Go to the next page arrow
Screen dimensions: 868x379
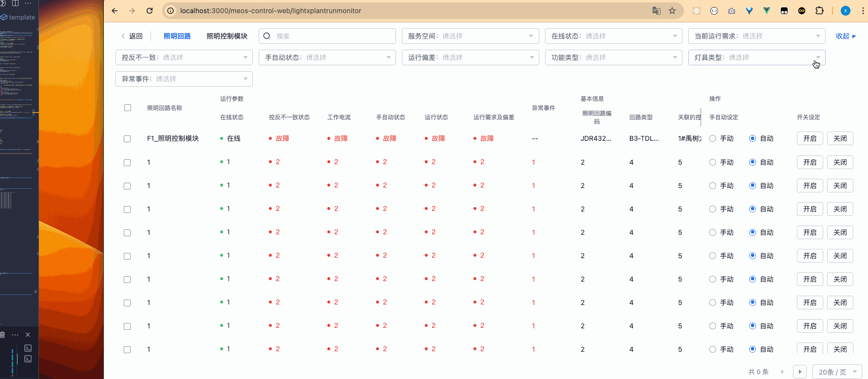tap(800, 372)
